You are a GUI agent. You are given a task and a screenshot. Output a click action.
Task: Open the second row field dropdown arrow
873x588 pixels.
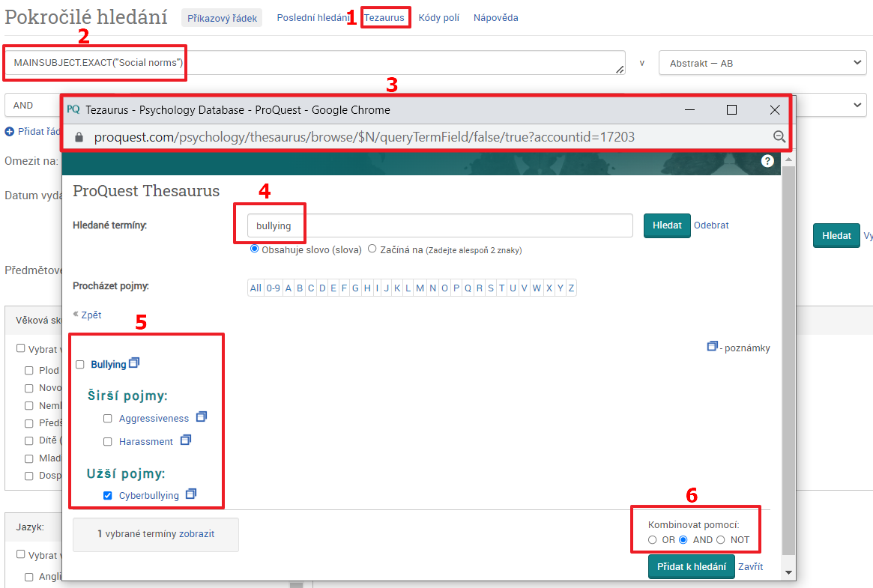[857, 105]
